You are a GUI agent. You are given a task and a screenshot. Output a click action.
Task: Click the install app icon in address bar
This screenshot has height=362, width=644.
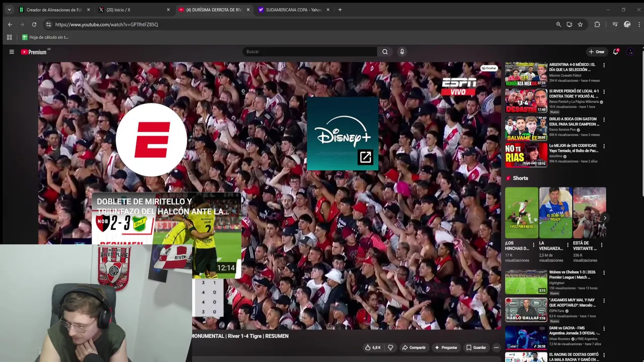pyautogui.click(x=570, y=24)
